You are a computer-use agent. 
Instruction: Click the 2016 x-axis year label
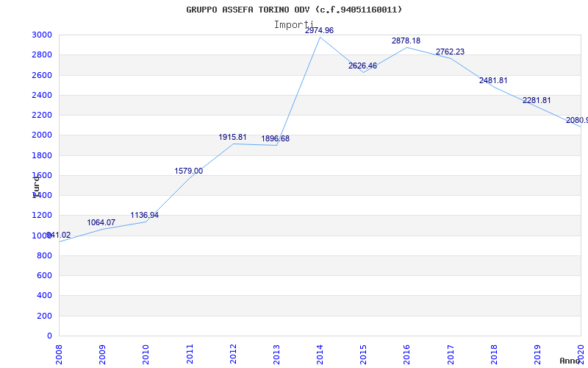tap(407, 354)
